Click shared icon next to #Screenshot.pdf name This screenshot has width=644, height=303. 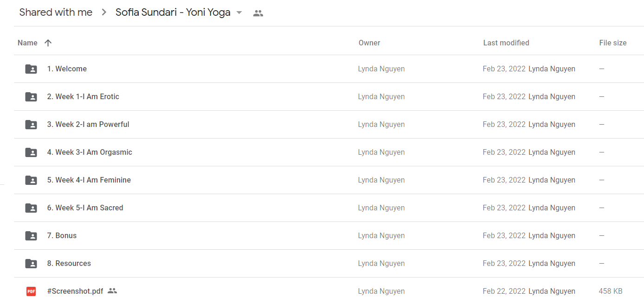coord(112,291)
